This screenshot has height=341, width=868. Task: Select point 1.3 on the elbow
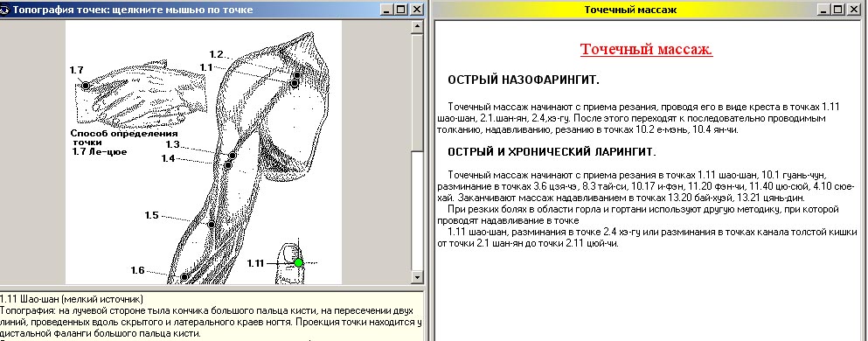pyautogui.click(x=233, y=157)
